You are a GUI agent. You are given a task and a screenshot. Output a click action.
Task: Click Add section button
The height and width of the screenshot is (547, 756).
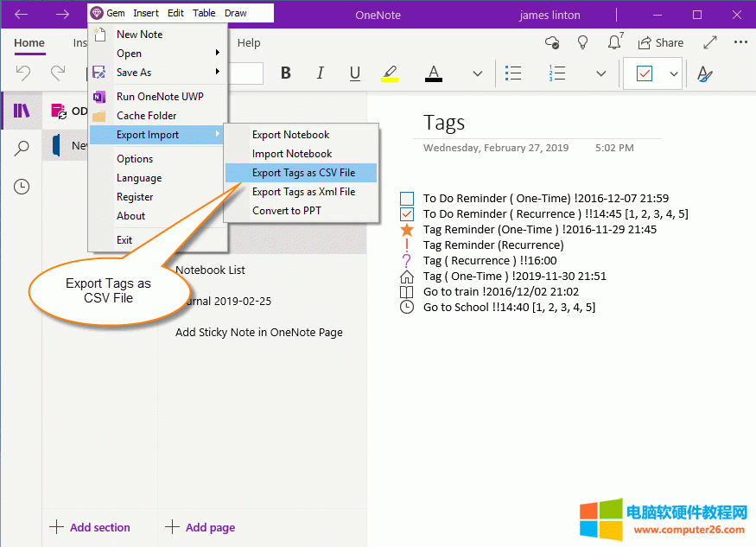point(90,527)
